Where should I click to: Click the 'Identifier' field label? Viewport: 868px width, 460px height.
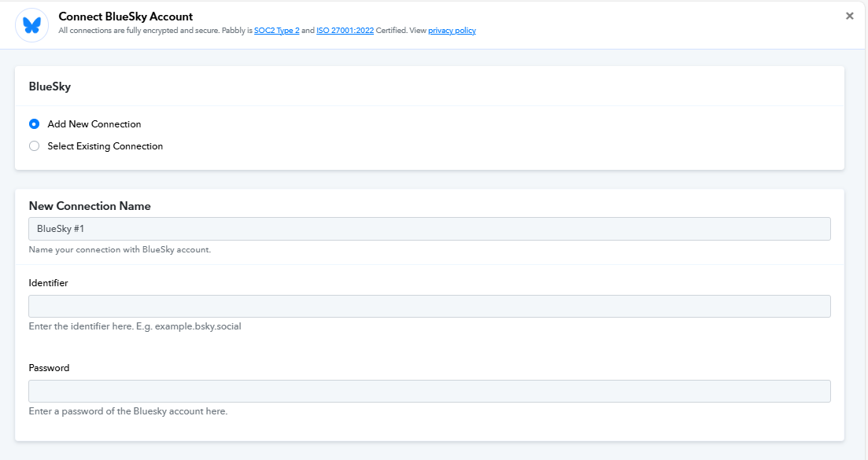click(48, 282)
